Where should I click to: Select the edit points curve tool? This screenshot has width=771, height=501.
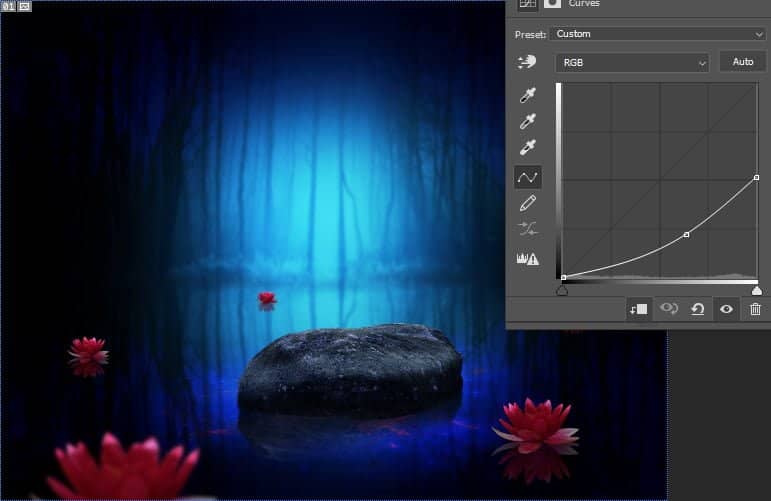coord(527,177)
